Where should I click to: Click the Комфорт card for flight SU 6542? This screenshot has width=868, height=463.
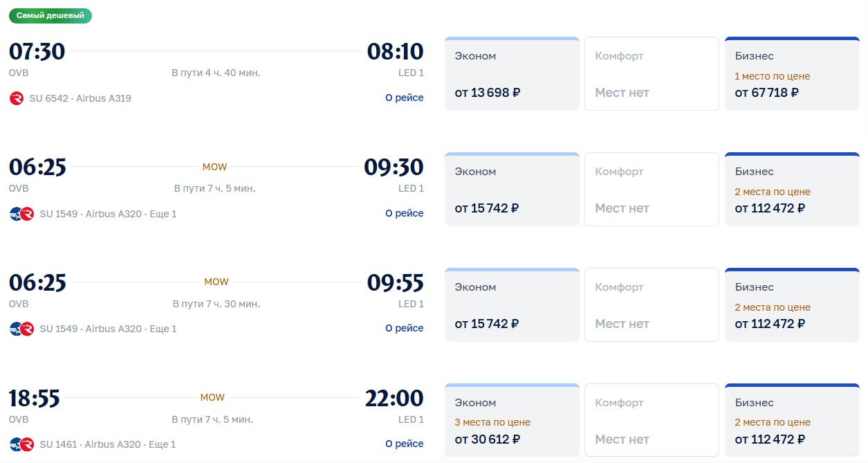click(652, 74)
